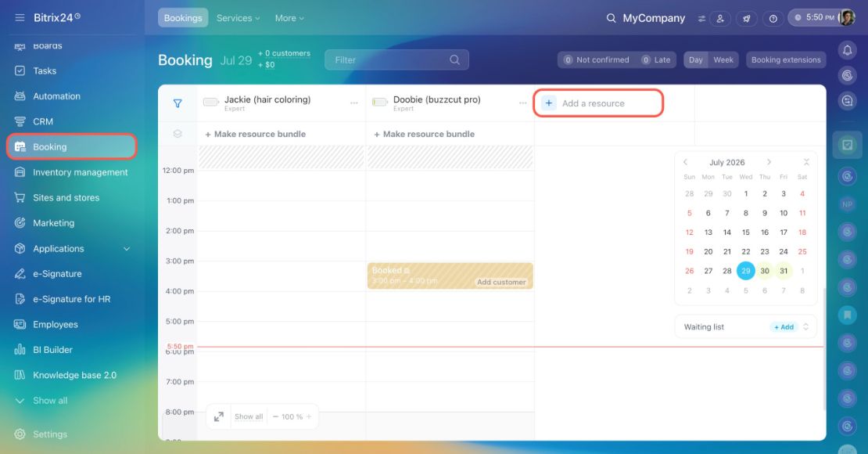Open Jackie resource three-dot options
The width and height of the screenshot is (868, 454).
[353, 103]
